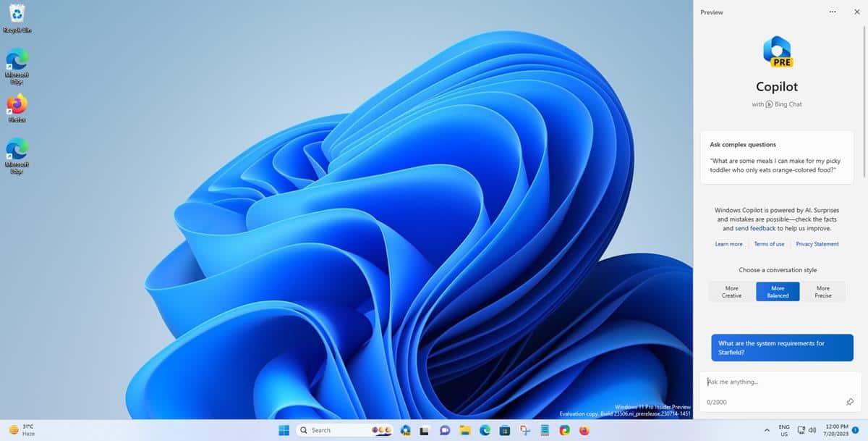Select the More Creative conversation style
The width and height of the screenshot is (868, 441).
(731, 291)
